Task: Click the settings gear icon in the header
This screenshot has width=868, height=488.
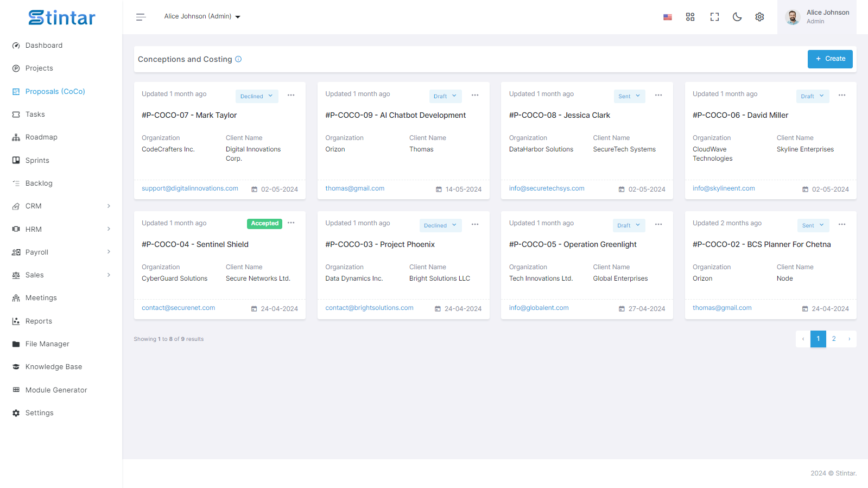Action: tap(759, 17)
